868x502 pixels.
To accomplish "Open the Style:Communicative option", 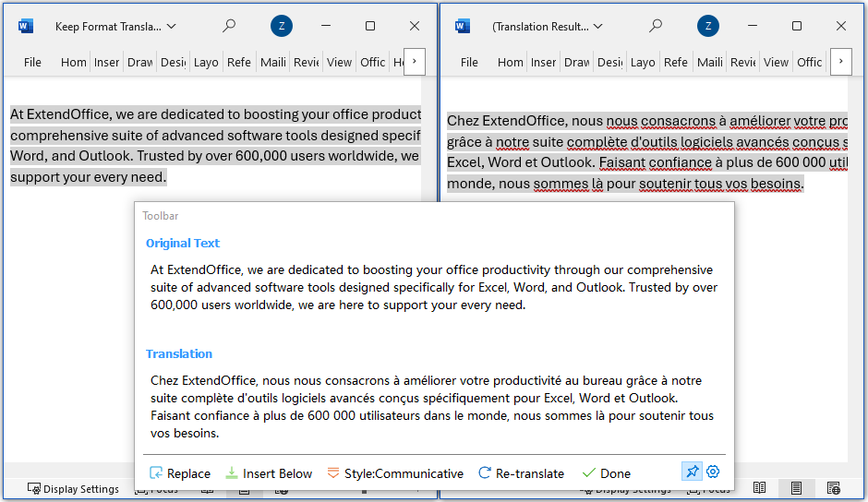I will (x=394, y=473).
